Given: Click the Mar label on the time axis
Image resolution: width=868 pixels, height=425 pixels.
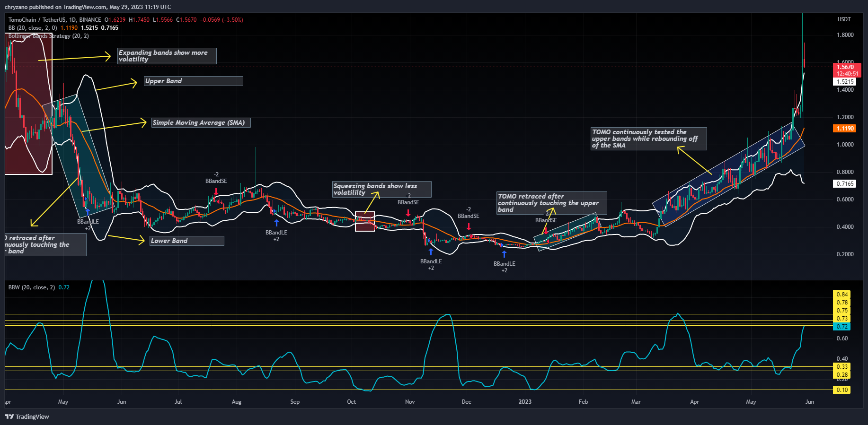Looking at the screenshot, I should click(636, 402).
